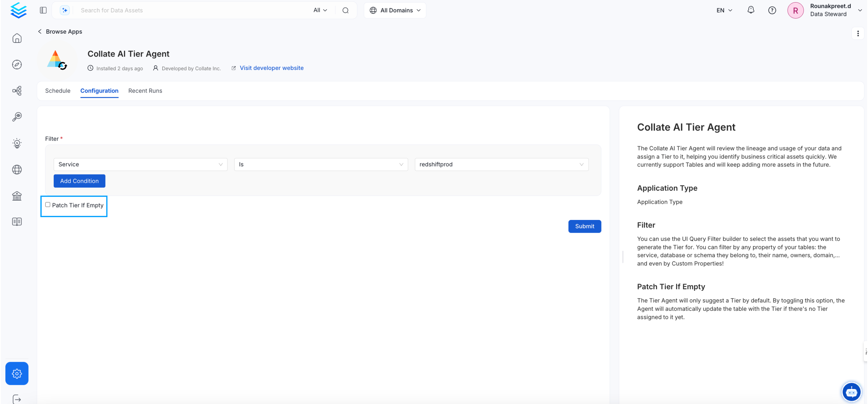Open the All Domains dropdown

tap(395, 10)
